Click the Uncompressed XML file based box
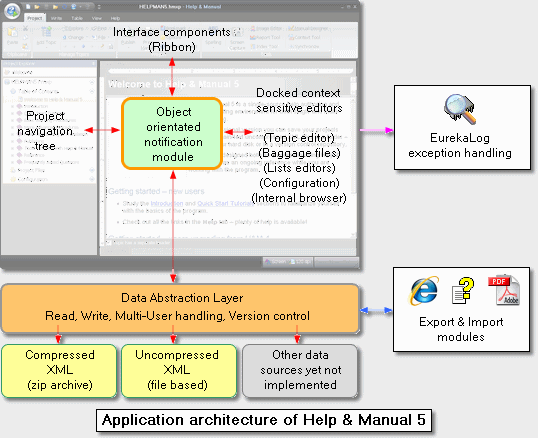 pyautogui.click(x=179, y=371)
